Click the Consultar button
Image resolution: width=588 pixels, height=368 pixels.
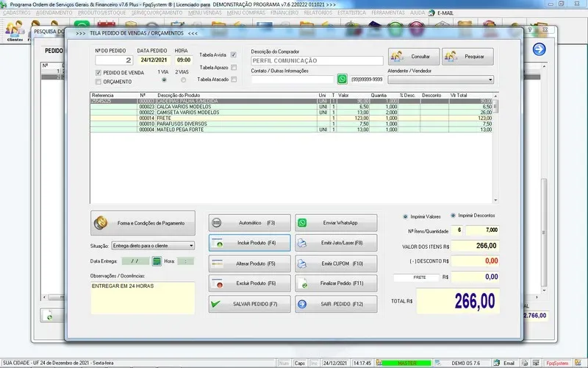414,57
